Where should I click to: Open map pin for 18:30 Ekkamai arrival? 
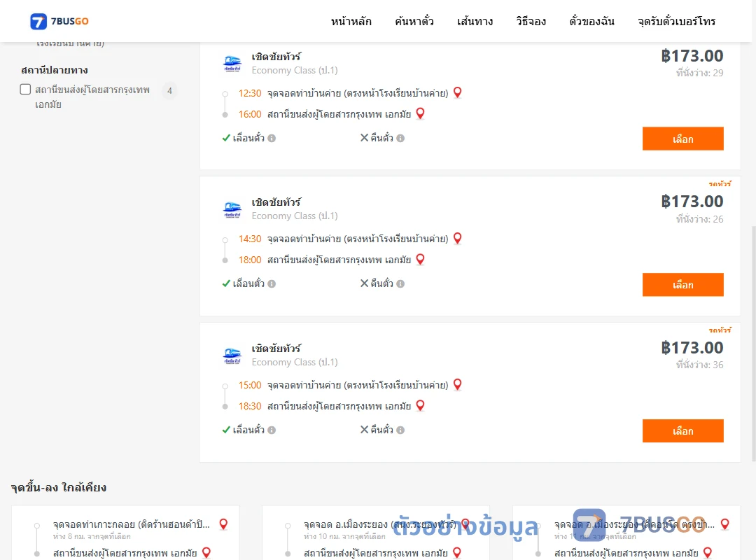point(421,406)
